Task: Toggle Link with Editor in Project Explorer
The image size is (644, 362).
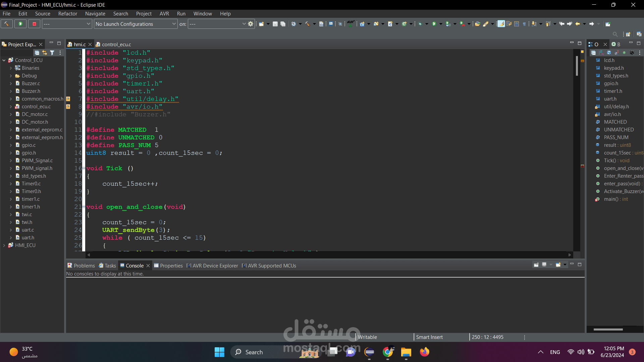Action: [x=45, y=53]
